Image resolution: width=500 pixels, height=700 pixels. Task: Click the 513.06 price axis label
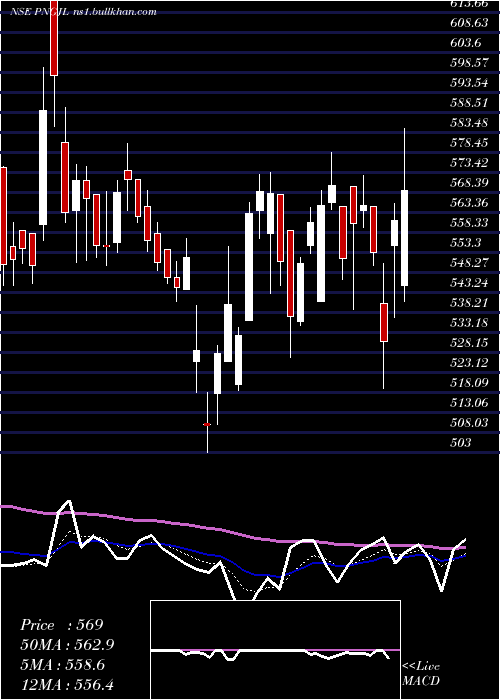click(469, 402)
